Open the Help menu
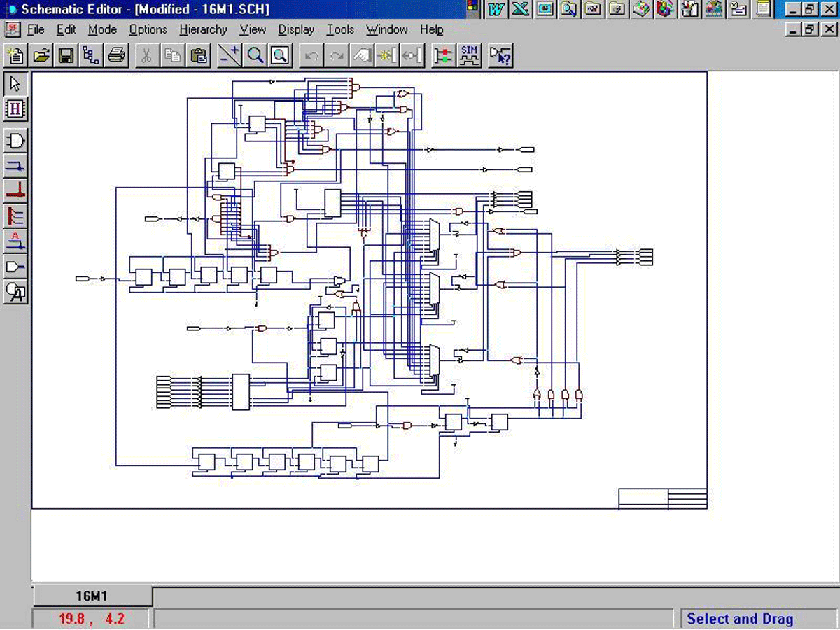This screenshot has height=630, width=840. click(432, 29)
